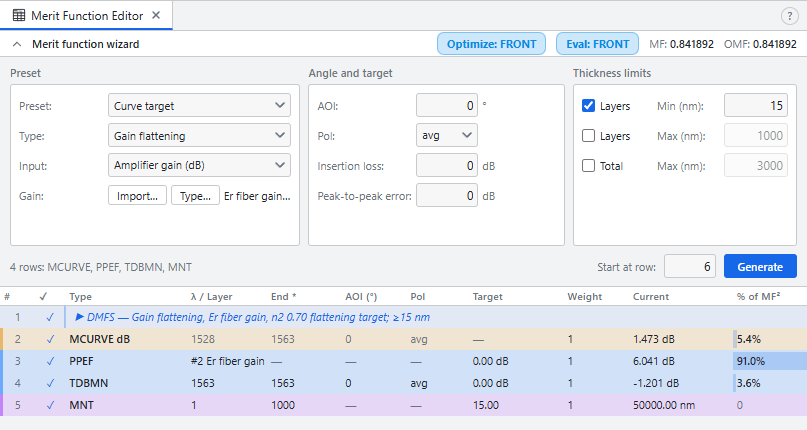Enable the Layers Max (nm) checkbox

588,135
